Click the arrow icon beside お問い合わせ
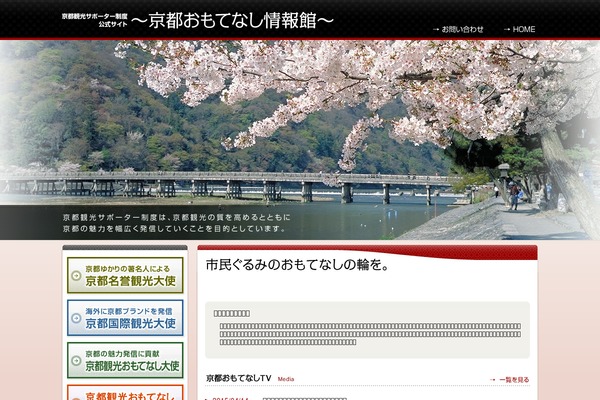This screenshot has height=400, width=600. (x=436, y=29)
